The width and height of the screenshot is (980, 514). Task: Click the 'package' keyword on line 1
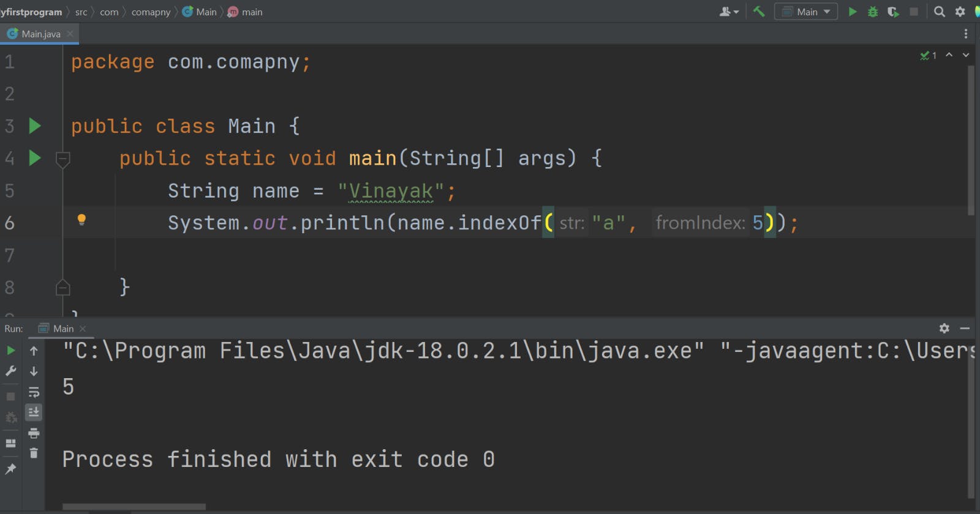point(113,62)
